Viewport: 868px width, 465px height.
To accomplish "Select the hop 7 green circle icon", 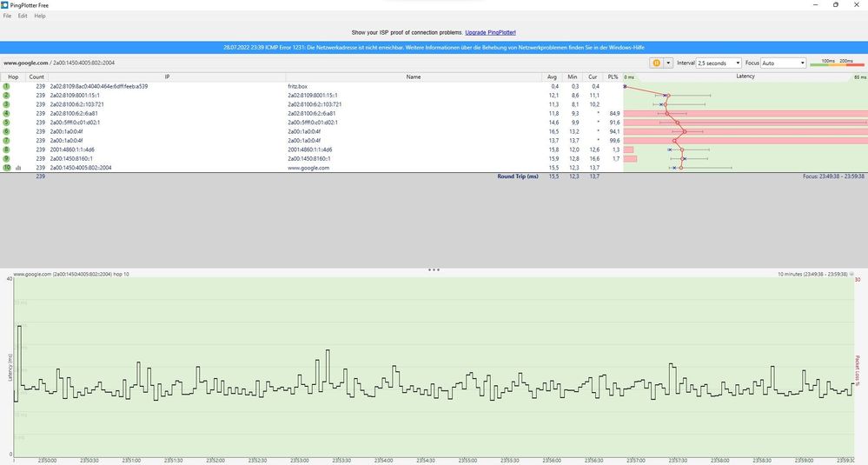I will [x=7, y=141].
